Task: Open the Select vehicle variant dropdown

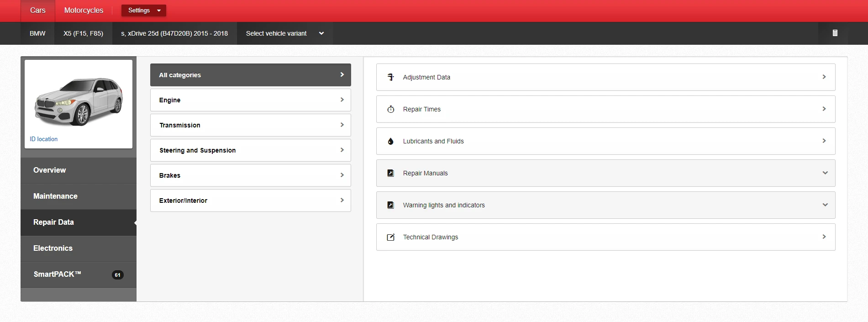Action: click(x=284, y=33)
